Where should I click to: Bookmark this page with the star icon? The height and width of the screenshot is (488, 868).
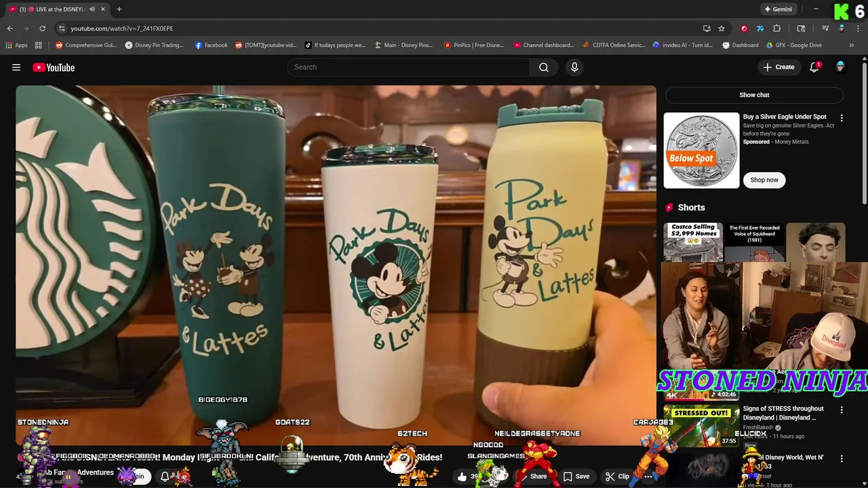[x=722, y=28]
